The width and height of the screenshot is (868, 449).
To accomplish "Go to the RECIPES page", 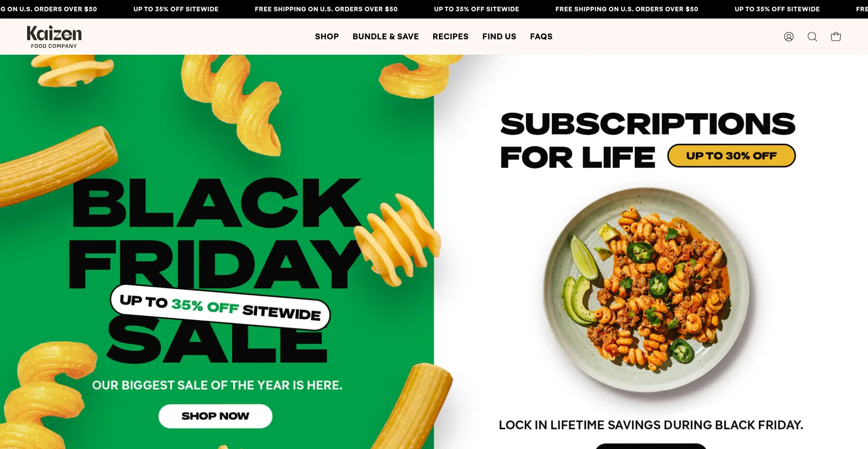I will [x=450, y=37].
